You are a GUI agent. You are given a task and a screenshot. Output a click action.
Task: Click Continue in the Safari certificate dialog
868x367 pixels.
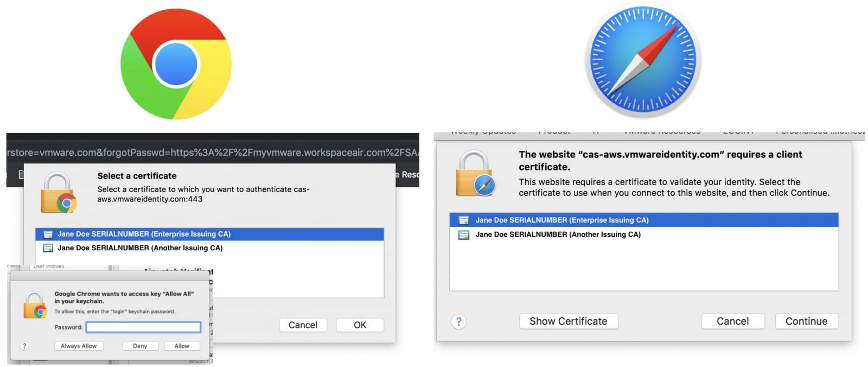click(x=806, y=321)
